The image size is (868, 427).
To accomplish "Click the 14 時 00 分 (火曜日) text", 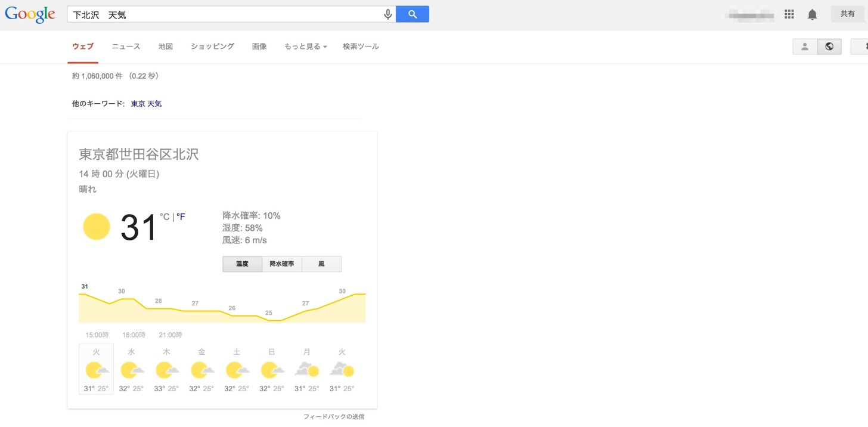I will pos(119,174).
